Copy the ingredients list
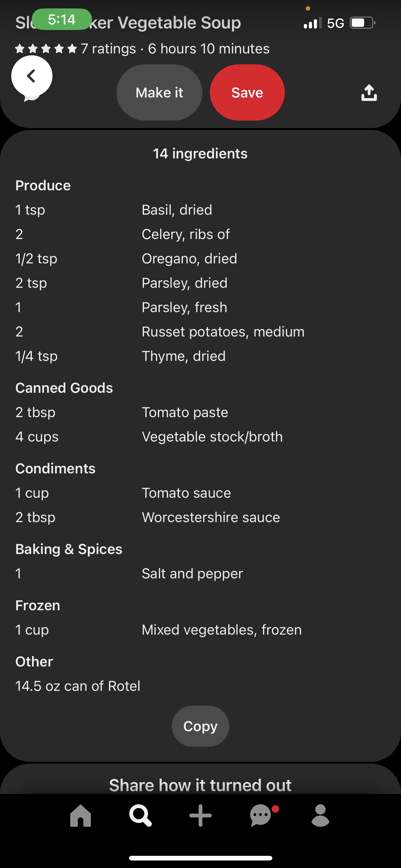This screenshot has height=868, width=401. click(200, 726)
